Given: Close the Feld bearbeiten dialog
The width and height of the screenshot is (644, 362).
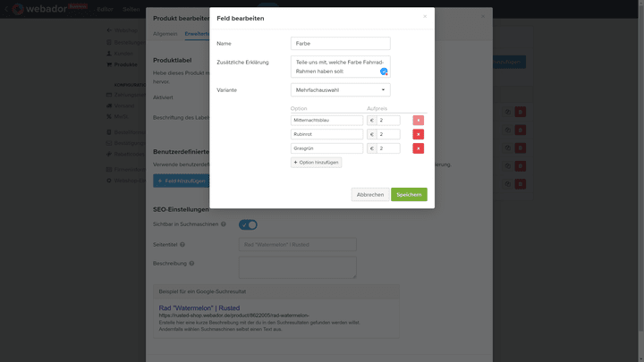Looking at the screenshot, I should [x=425, y=16].
